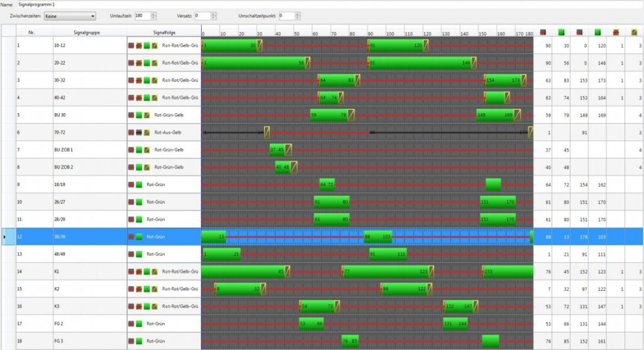This screenshot has width=644, height=350.
Task: Click the amber state icon in row 40-42
Action: pyautogui.click(x=155, y=97)
